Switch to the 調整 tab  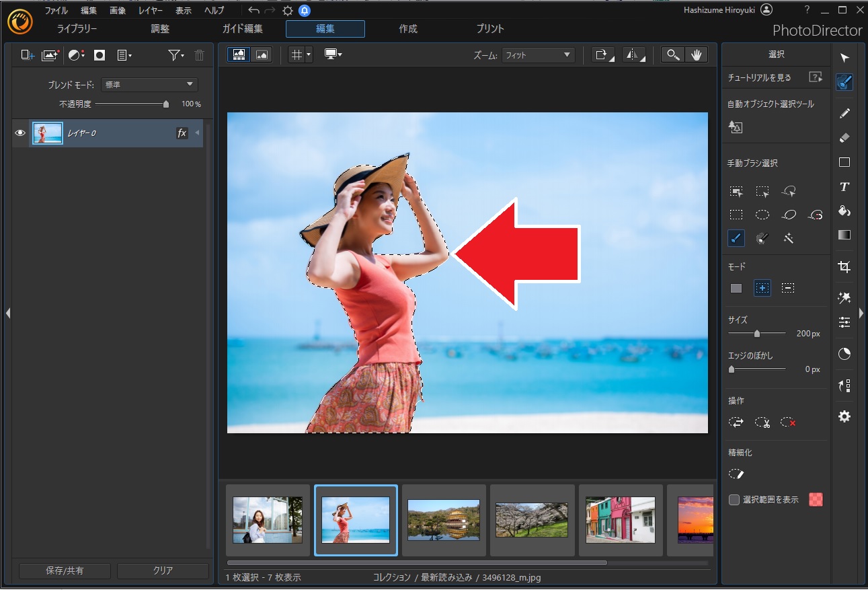(x=160, y=29)
